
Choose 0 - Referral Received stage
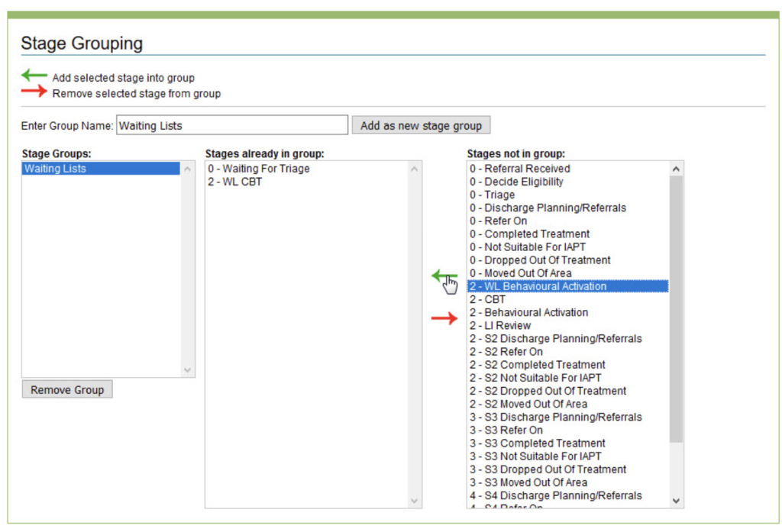click(x=520, y=169)
